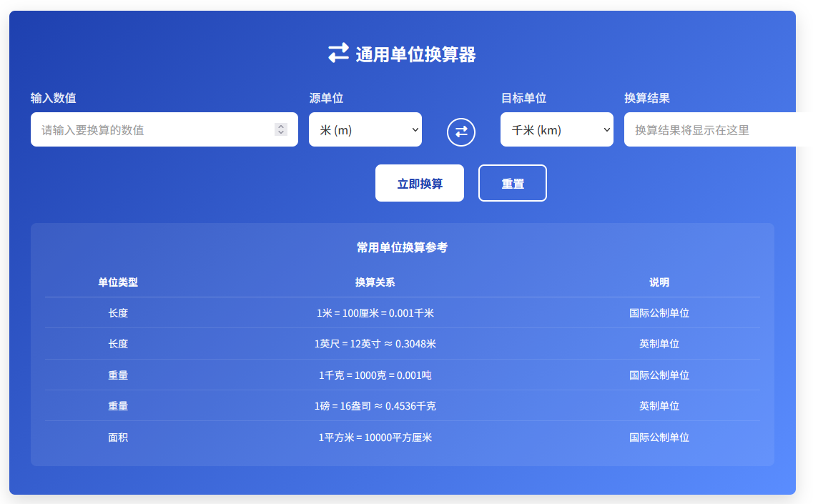Click the 说明 column header
The height and width of the screenshot is (504, 813).
tap(659, 282)
